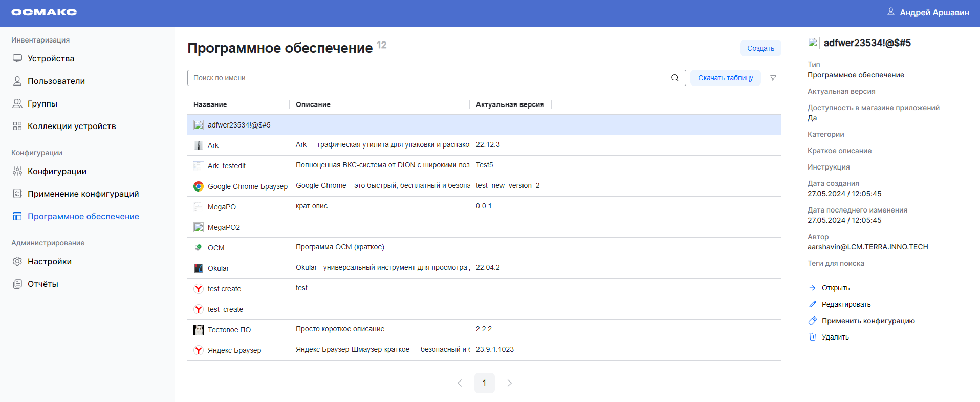This screenshot has width=980, height=402.
Task: Navigate to Конфигурации section
Action: coord(57,171)
